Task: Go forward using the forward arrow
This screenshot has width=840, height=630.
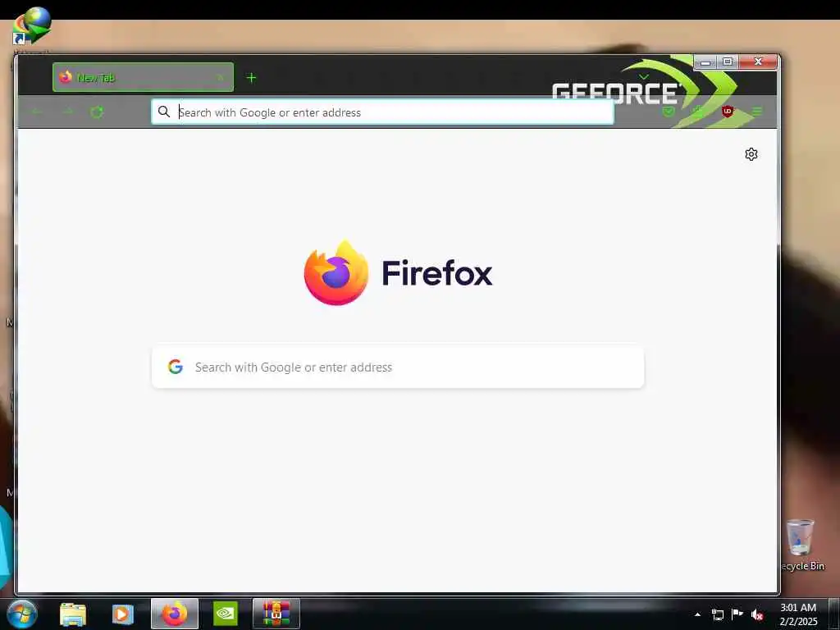Action: tap(67, 112)
